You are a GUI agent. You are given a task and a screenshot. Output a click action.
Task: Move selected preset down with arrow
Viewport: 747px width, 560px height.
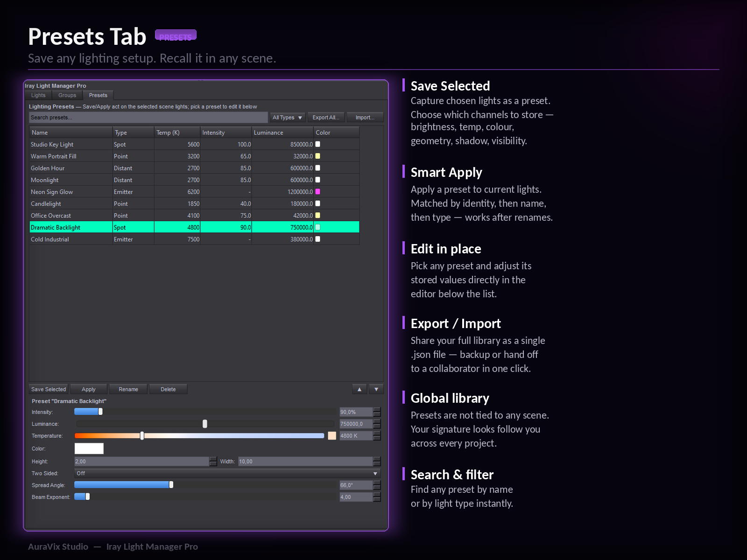(x=376, y=389)
